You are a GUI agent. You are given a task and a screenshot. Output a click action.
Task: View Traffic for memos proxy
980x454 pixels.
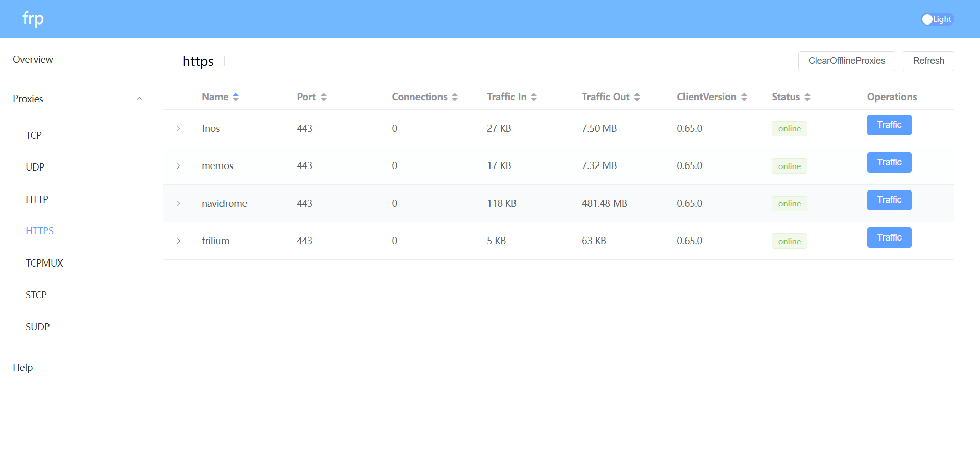pyautogui.click(x=889, y=162)
